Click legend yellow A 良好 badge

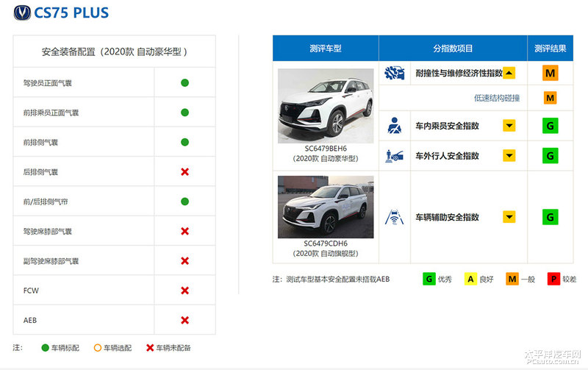pos(470,279)
